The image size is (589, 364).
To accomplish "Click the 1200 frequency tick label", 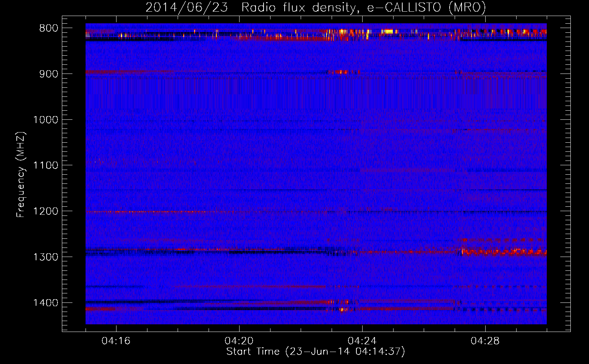I will tap(46, 211).
